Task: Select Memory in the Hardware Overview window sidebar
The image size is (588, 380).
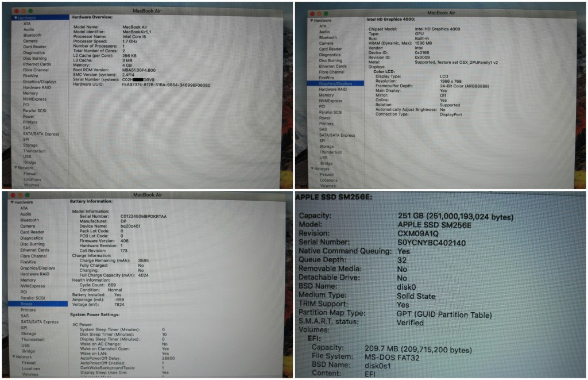Action: [30, 93]
